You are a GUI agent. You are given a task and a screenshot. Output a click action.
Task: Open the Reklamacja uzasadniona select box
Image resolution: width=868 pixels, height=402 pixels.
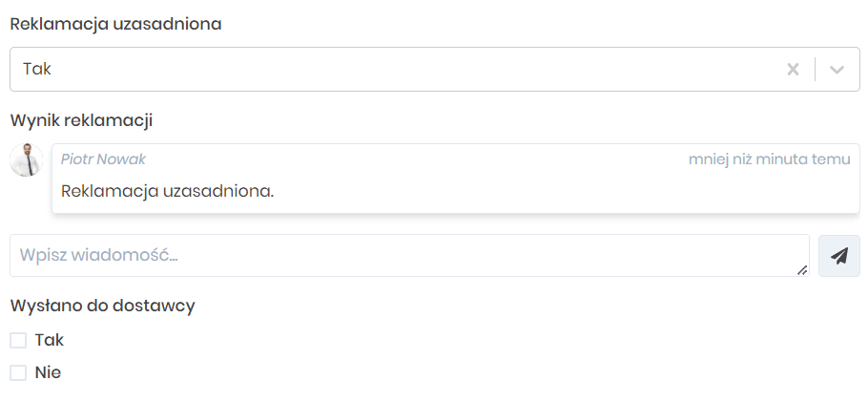pyautogui.click(x=382, y=70)
